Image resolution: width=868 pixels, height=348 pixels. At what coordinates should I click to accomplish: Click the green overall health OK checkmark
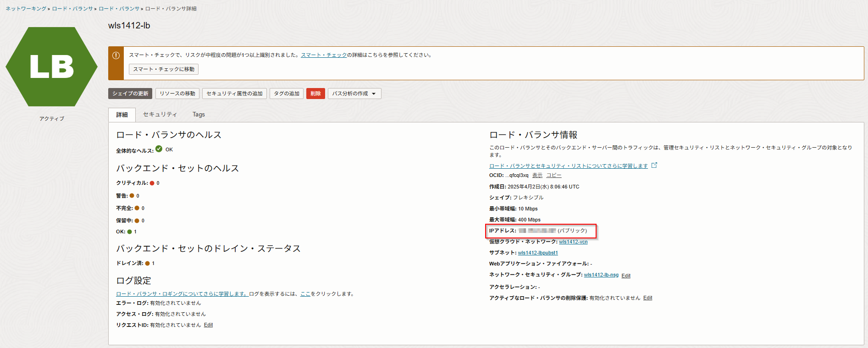pyautogui.click(x=159, y=149)
